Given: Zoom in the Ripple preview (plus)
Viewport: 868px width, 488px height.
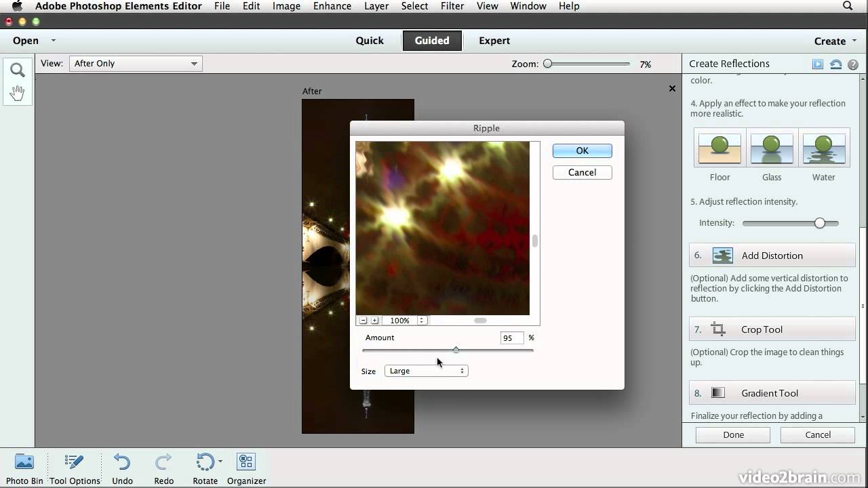Looking at the screenshot, I should coord(374,321).
